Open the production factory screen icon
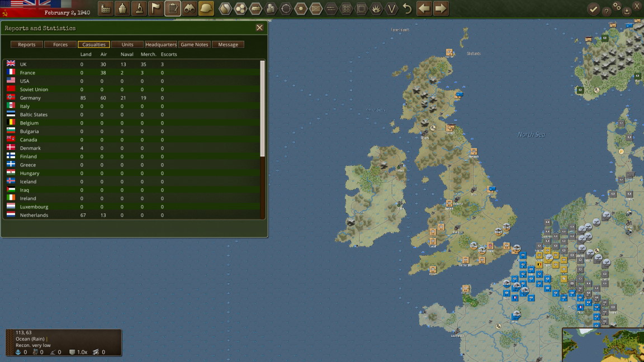Viewport: 644px width, 362px height. (x=106, y=8)
